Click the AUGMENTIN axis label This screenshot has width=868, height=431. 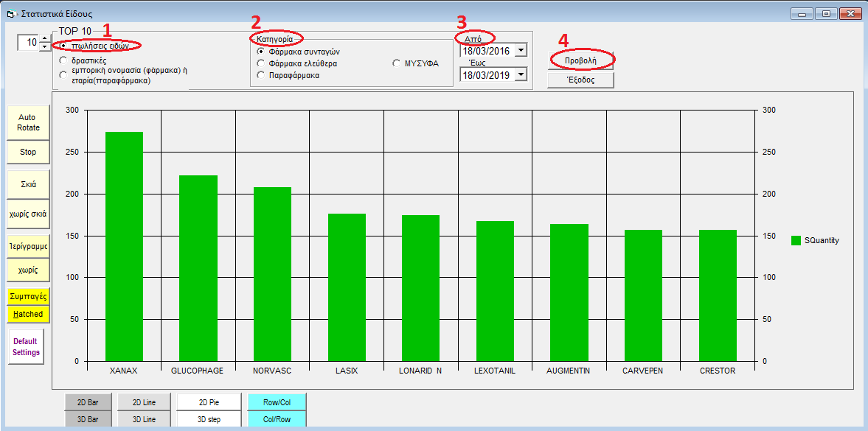(x=569, y=371)
